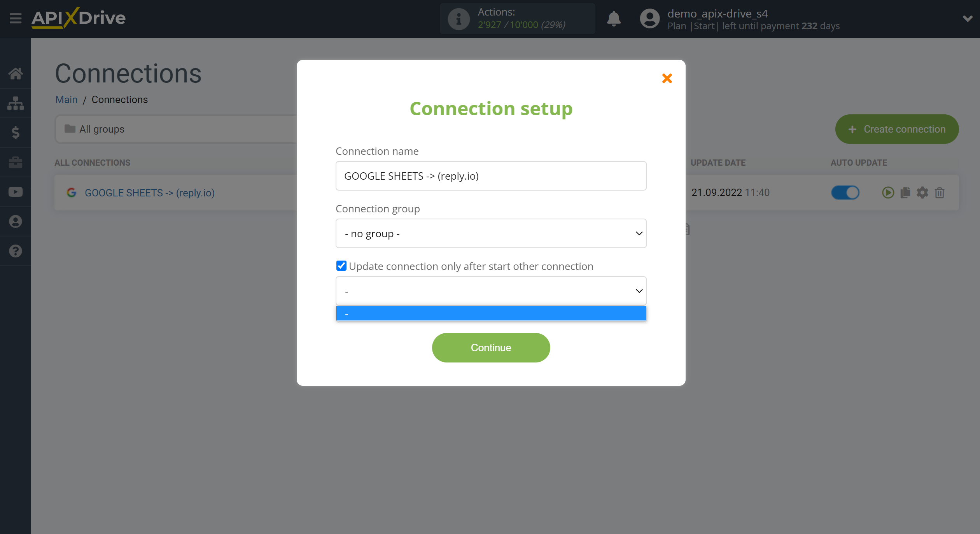Enable the update connection only after start other connection checkbox

pyautogui.click(x=340, y=266)
